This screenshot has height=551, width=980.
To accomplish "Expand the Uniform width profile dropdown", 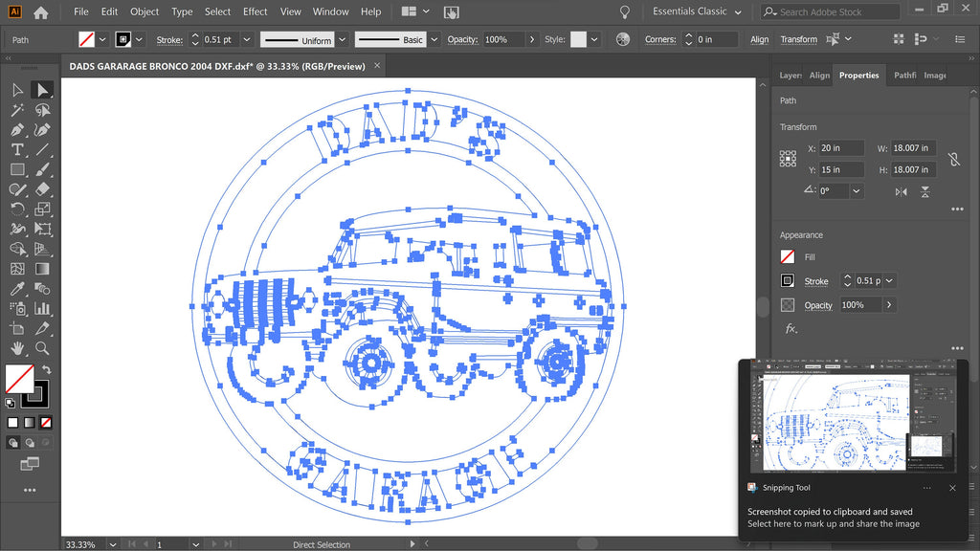I will [342, 39].
